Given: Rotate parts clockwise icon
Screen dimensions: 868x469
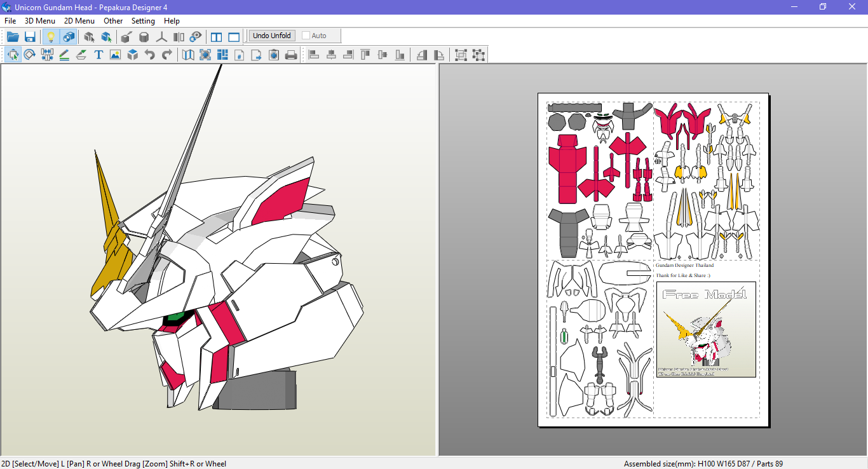Looking at the screenshot, I should pyautogui.click(x=439, y=55).
